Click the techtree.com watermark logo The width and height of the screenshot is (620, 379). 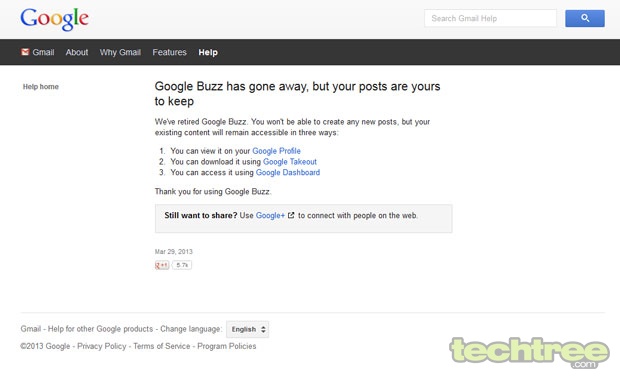(529, 353)
